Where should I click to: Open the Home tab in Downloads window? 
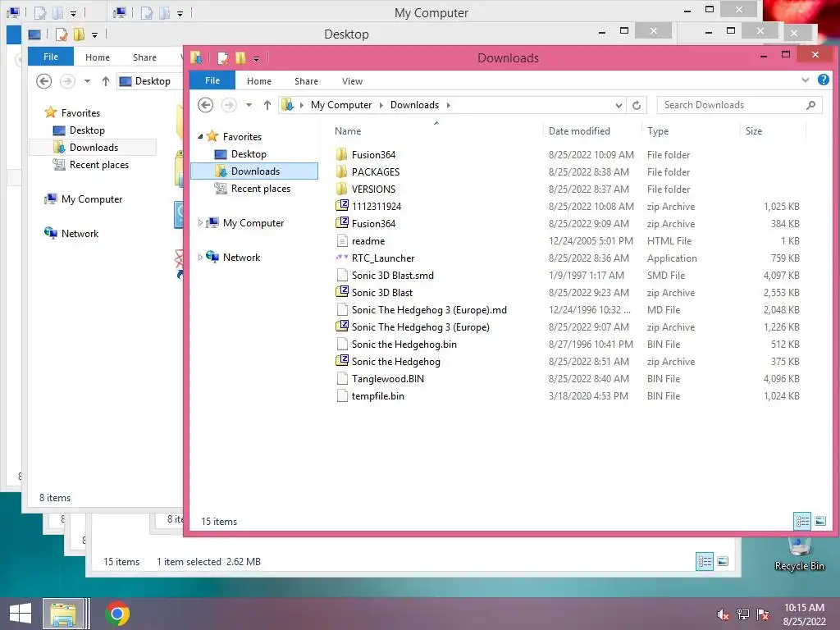(259, 81)
